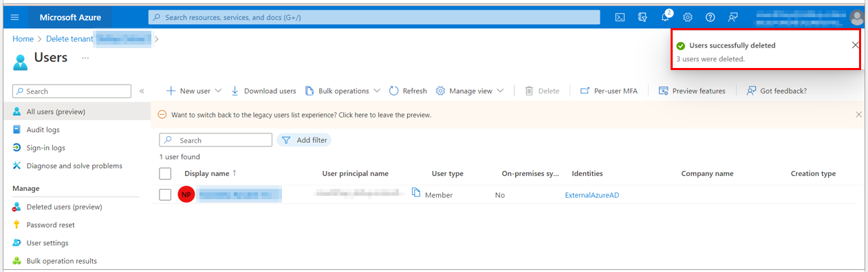
Task: Open the portal settings gear icon
Action: [x=688, y=17]
